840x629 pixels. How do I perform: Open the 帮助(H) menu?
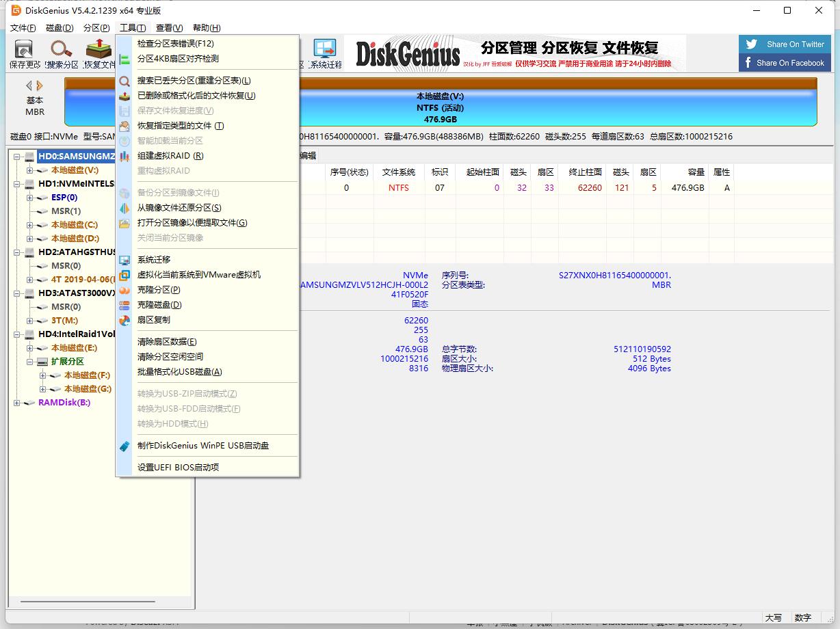pyautogui.click(x=207, y=28)
